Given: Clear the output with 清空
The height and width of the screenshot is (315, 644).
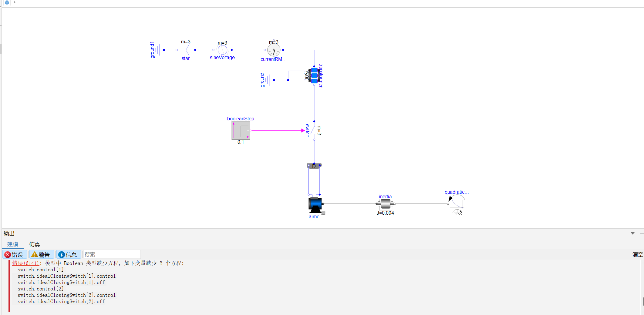Looking at the screenshot, I should coord(638,255).
